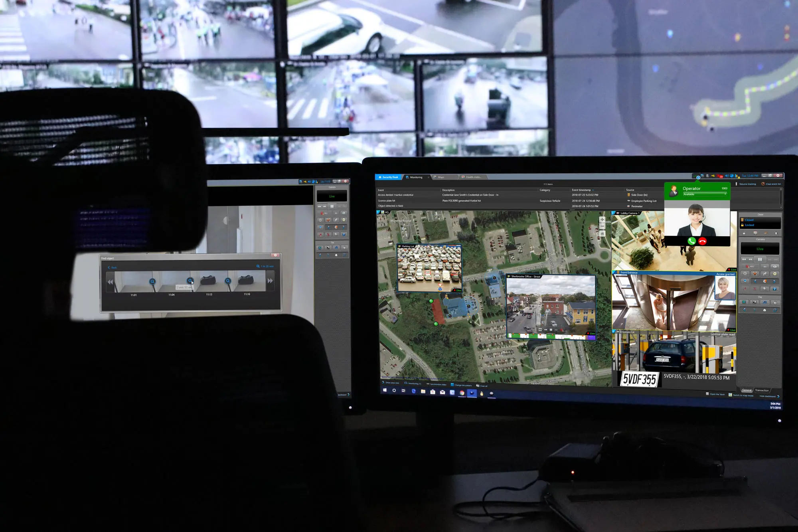Click magnifier on 11:04 Find object thumbnail
Screen dimensions: 798x532
point(190,281)
